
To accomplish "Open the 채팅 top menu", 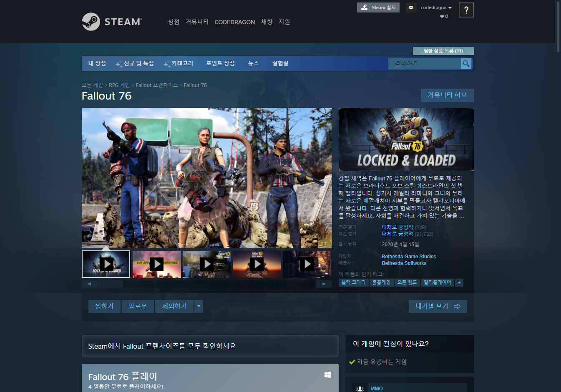I will (x=267, y=22).
